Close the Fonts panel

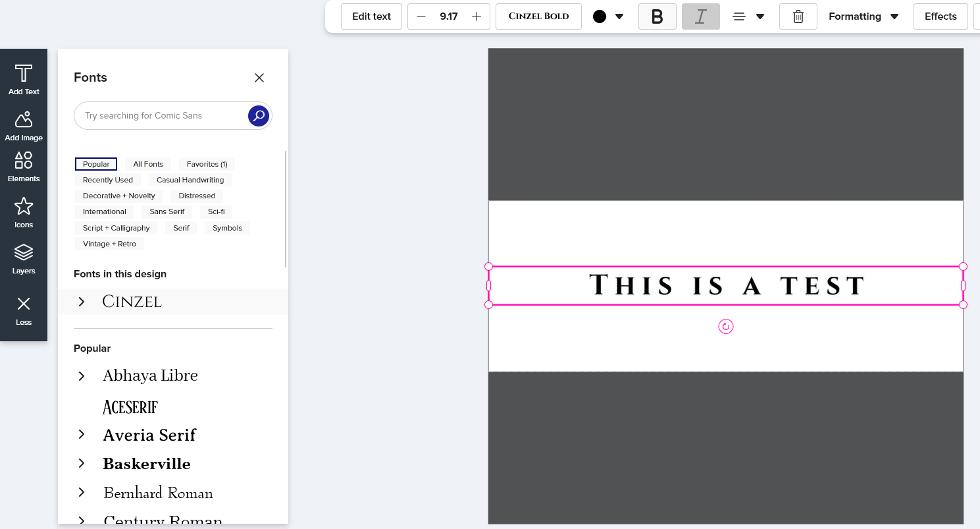(x=259, y=78)
